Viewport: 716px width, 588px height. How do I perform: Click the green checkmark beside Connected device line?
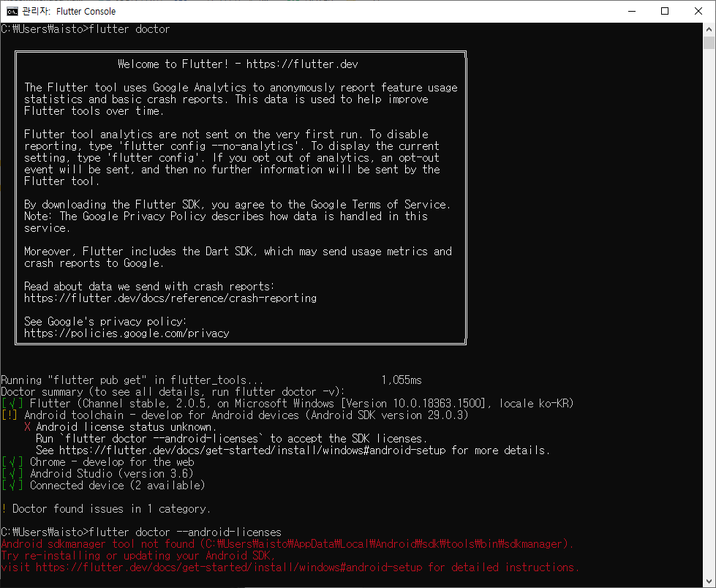pyautogui.click(x=12, y=486)
